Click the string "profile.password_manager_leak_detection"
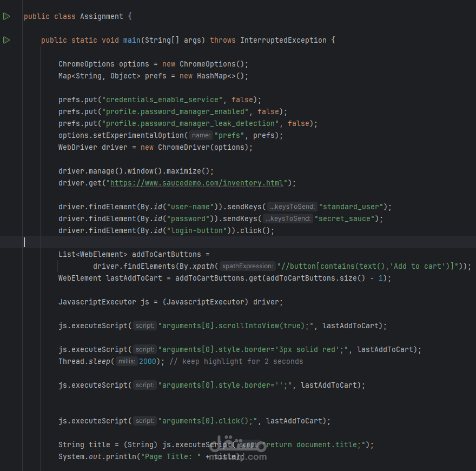 [x=190, y=123]
